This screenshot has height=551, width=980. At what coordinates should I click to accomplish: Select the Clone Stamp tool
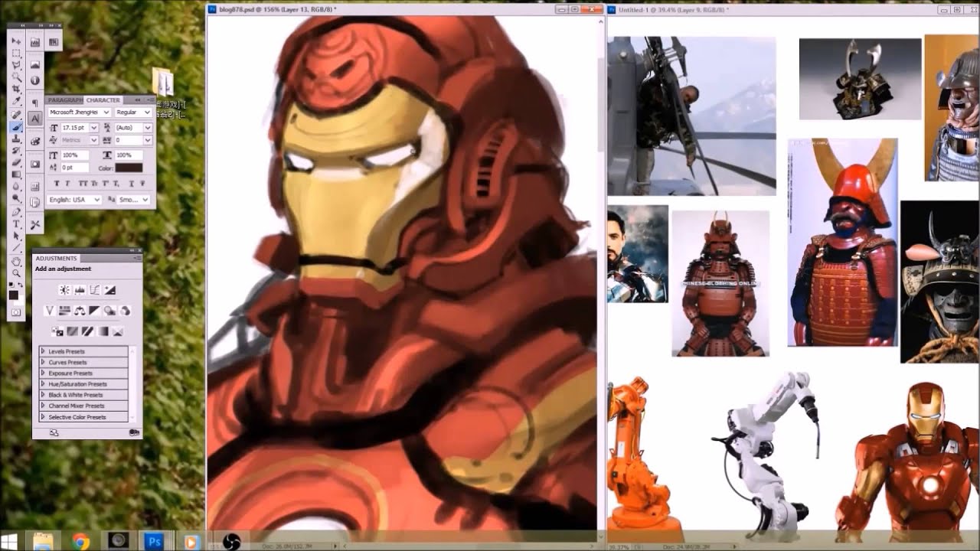(x=16, y=139)
